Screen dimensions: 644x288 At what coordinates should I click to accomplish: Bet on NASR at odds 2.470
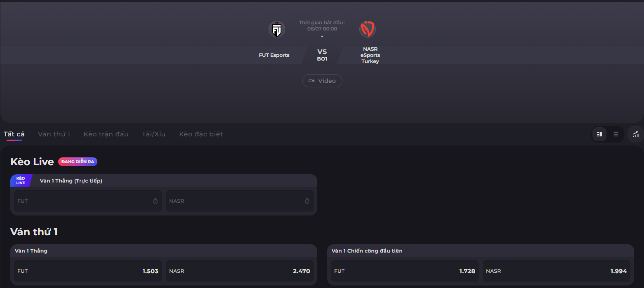click(x=240, y=271)
